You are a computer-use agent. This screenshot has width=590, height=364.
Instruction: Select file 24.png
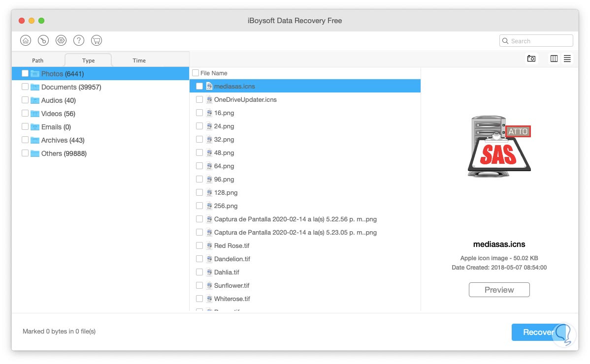(305, 126)
